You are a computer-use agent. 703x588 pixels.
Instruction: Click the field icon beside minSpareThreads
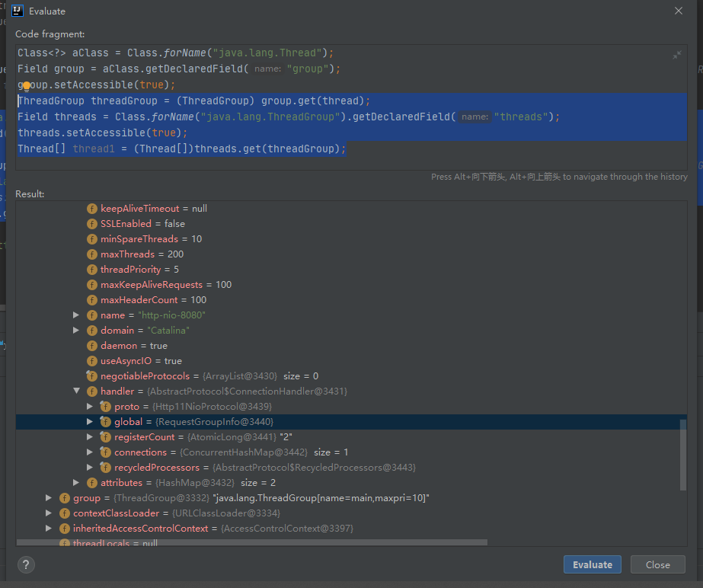pyautogui.click(x=92, y=239)
